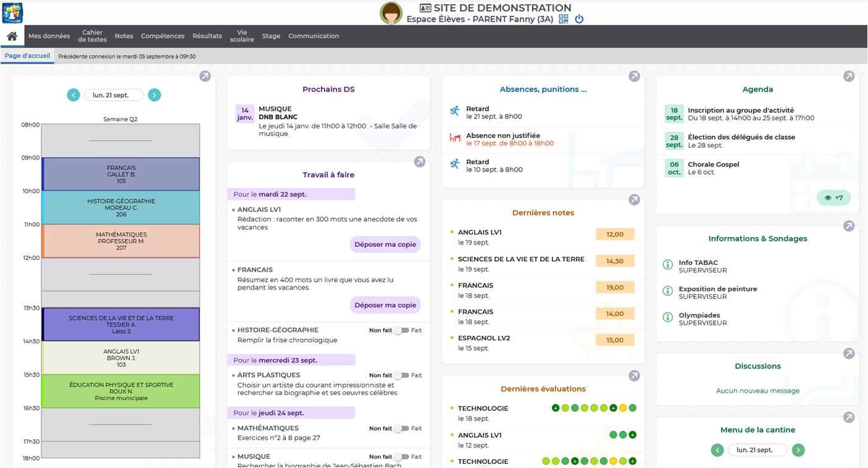Click Déposer ma copie for Anglais LV1
This screenshot has width=868, height=468.
385,244
